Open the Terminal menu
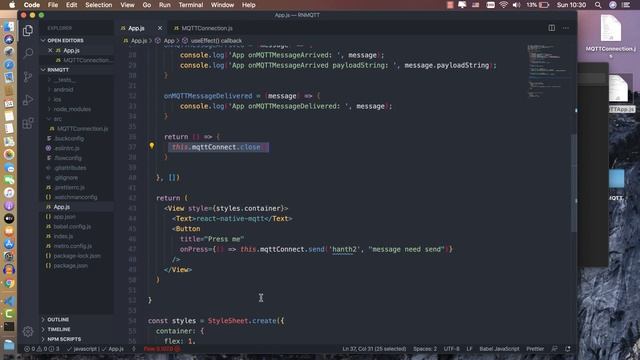The image size is (640, 360). point(191,5)
